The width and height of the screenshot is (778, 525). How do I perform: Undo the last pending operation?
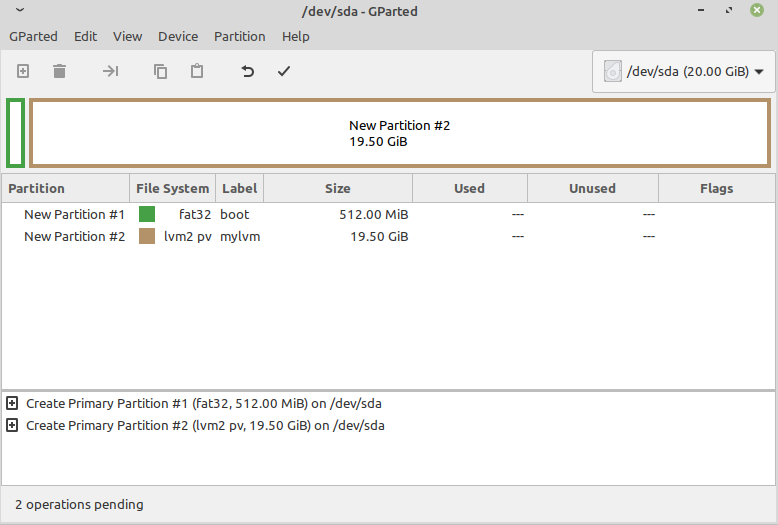pos(247,71)
